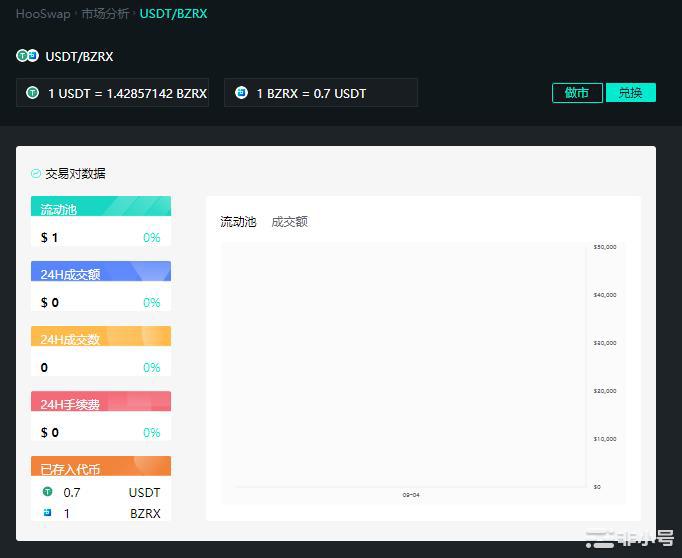
Task: Click the USDT token icon under 已存入代币
Action: (47, 492)
